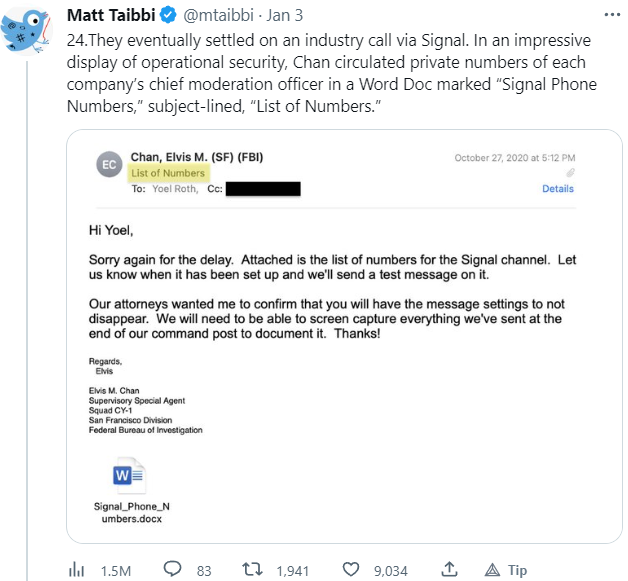The height and width of the screenshot is (581, 628).
Task: Click the Details link in email
Action: (558, 188)
